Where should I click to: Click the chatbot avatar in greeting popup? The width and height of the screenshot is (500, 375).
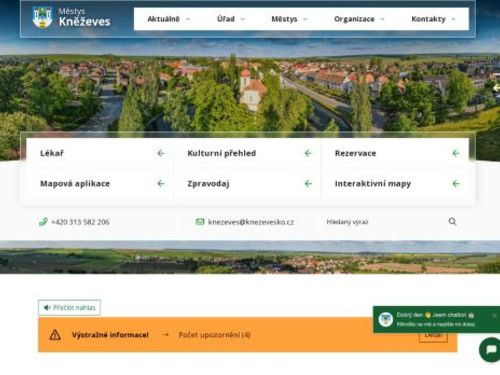point(386,319)
